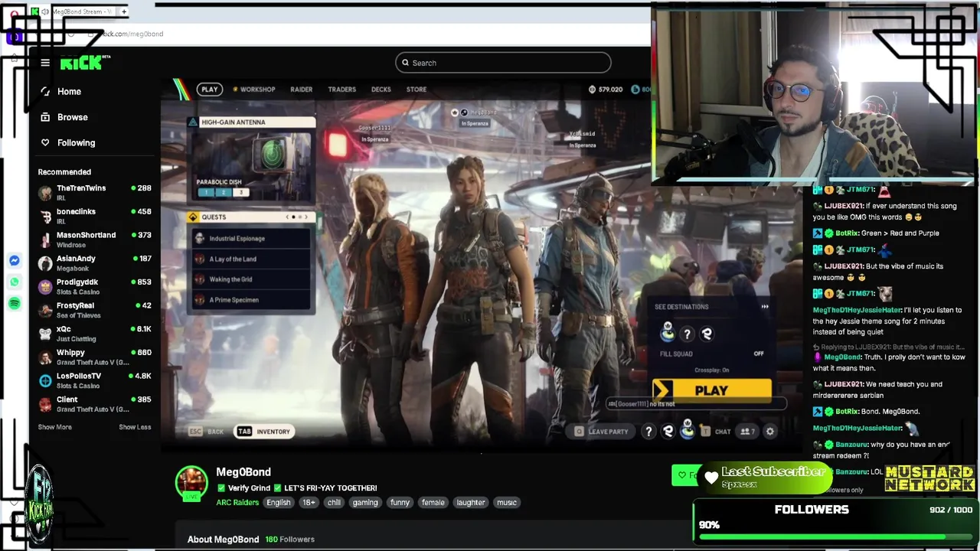The height and width of the screenshot is (551, 980).
Task: Open Spotify icon in browser sidebar
Action: point(15,304)
